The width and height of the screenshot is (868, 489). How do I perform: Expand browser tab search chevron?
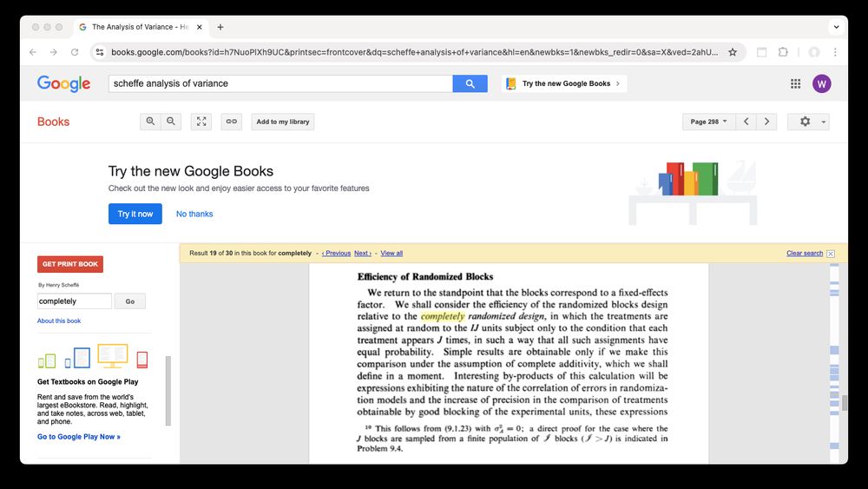tap(836, 27)
